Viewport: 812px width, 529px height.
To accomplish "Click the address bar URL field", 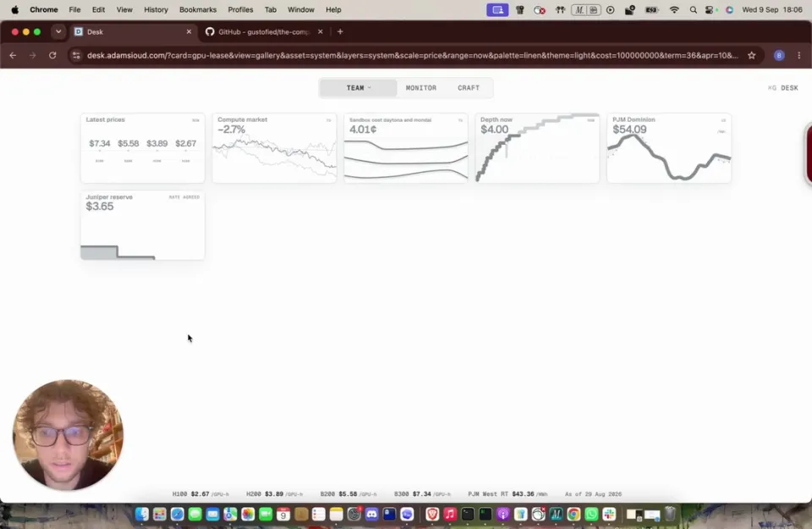I will [412, 55].
